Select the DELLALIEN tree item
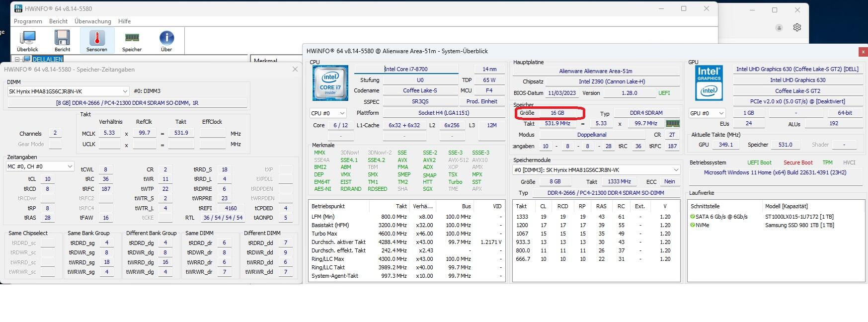The height and width of the screenshot is (322, 868). click(x=48, y=60)
